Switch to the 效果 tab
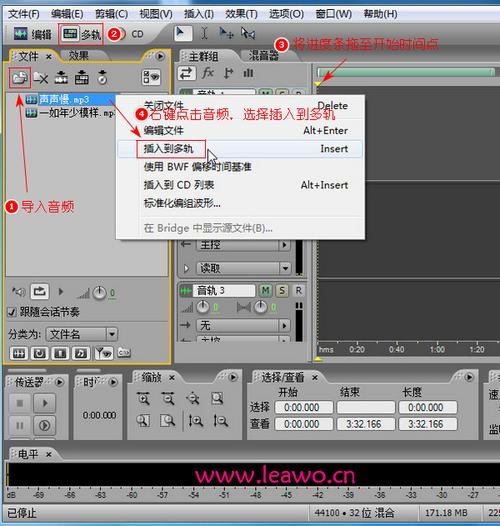 click(79, 56)
